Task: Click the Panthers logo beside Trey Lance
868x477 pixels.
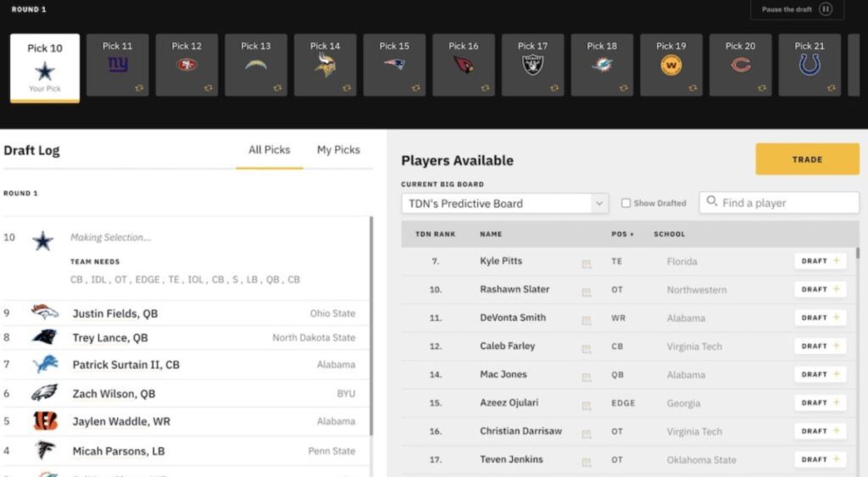Action: (x=44, y=337)
